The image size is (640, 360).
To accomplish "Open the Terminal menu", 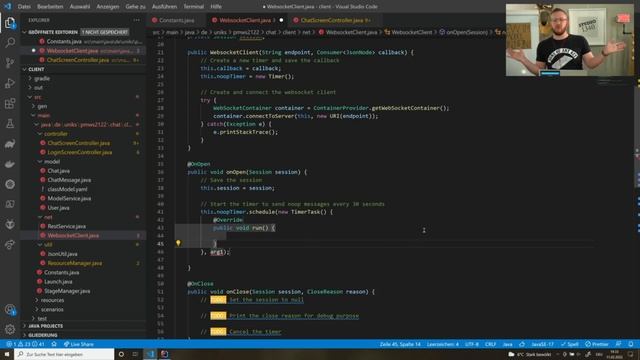I will (193, 7).
